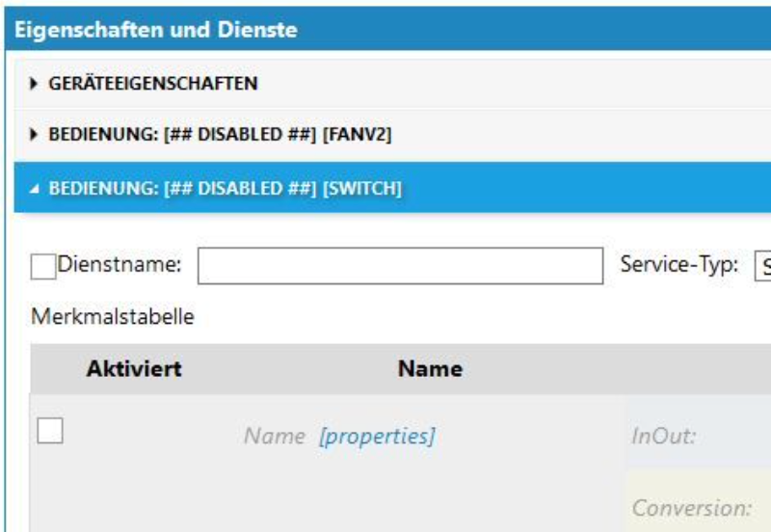
Task: Click the Aktiviert column header
Action: click(134, 369)
